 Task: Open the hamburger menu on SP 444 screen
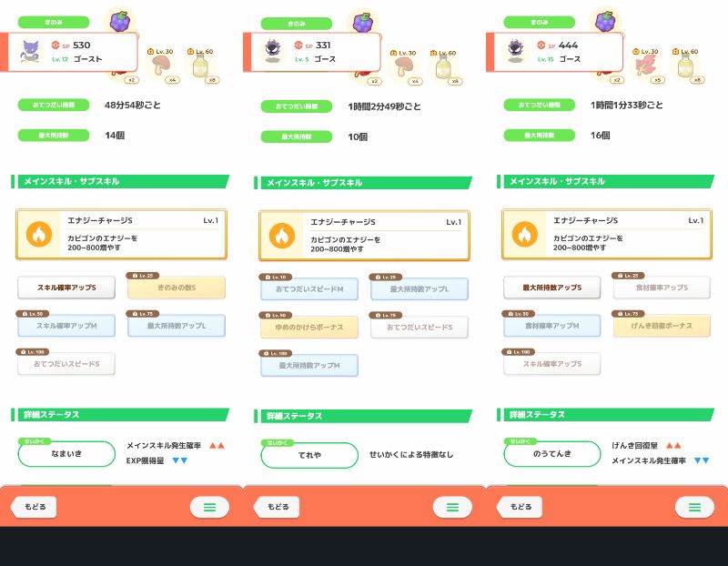pyautogui.click(x=694, y=507)
